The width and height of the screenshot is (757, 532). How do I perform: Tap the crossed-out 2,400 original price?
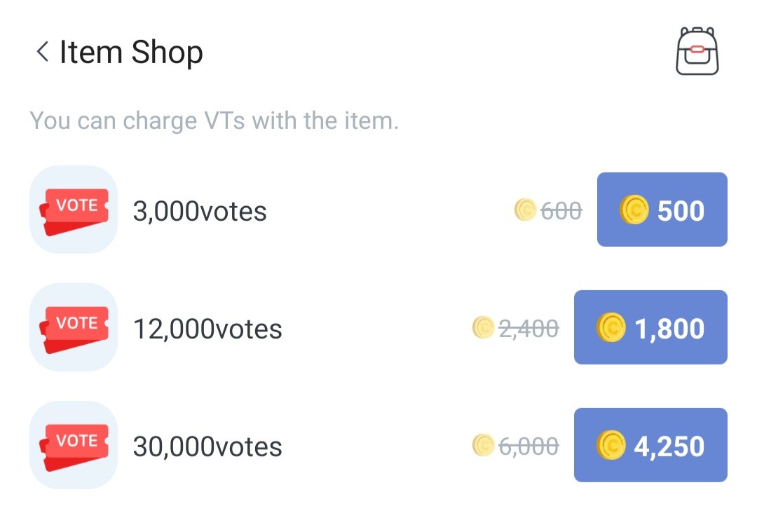[528, 328]
